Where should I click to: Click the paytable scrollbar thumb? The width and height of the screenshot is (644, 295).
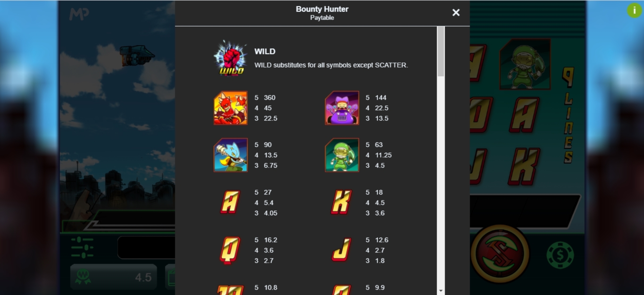(441, 51)
